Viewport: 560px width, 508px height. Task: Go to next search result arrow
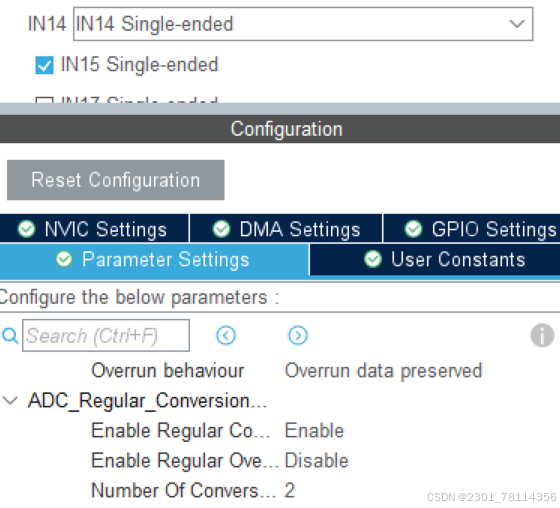coord(298,335)
